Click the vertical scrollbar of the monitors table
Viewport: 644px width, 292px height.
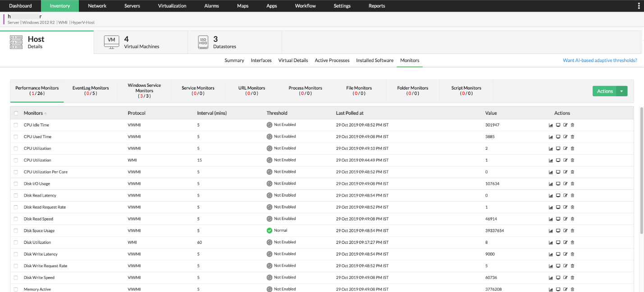click(x=641, y=171)
